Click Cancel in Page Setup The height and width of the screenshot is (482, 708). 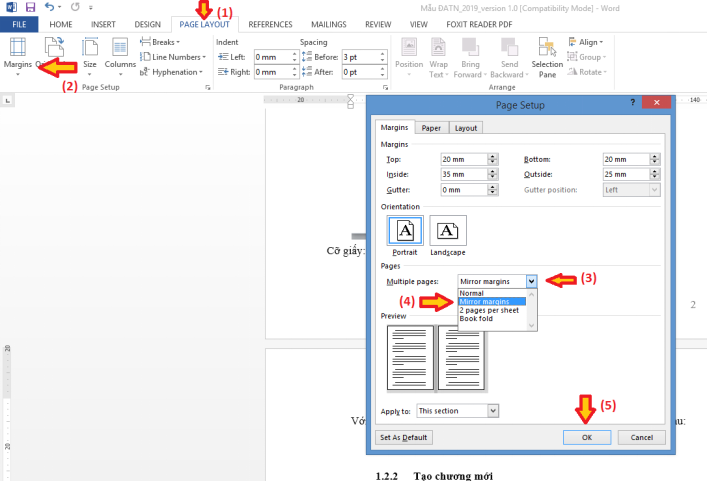[x=642, y=437]
